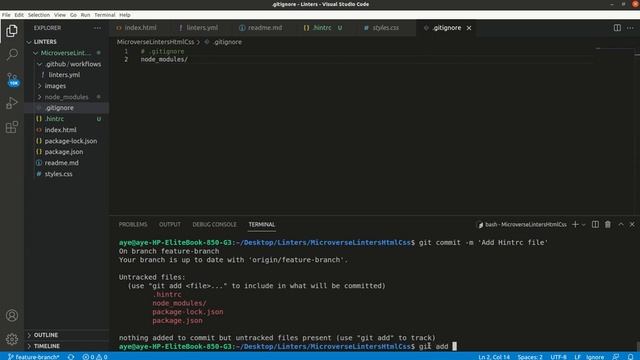The width and height of the screenshot is (640, 360).
Task: Maximize the panel with up chevron
Action: (x=621, y=224)
